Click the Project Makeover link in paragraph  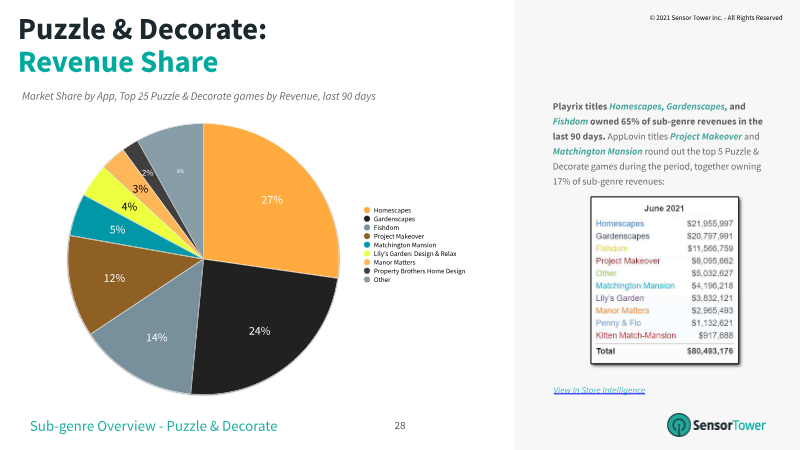(706, 136)
